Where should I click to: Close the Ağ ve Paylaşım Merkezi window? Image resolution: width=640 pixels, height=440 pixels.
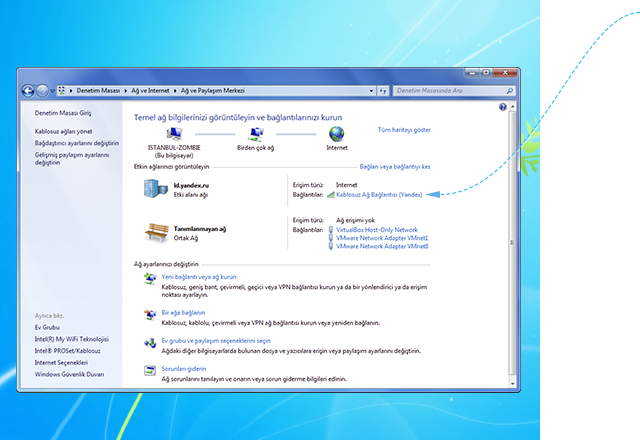(505, 73)
